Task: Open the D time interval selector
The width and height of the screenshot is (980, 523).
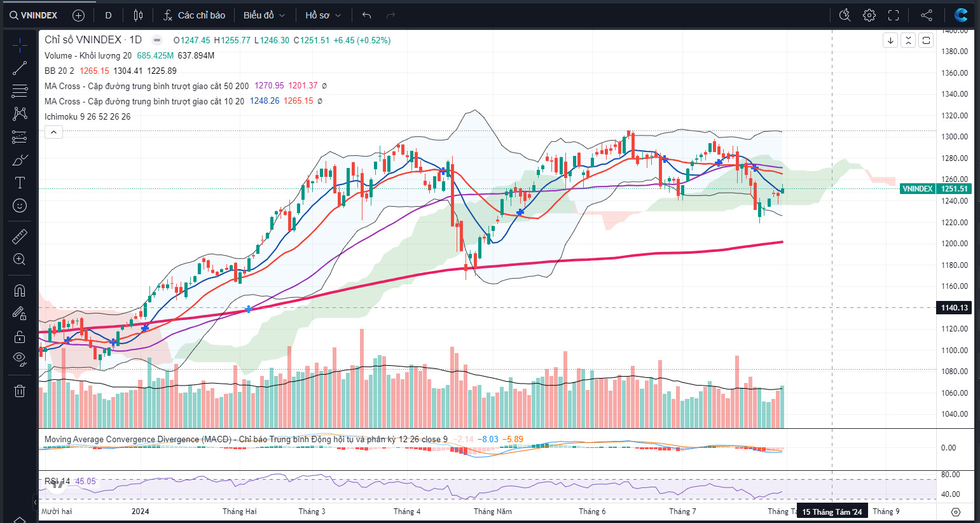Action: tap(108, 15)
